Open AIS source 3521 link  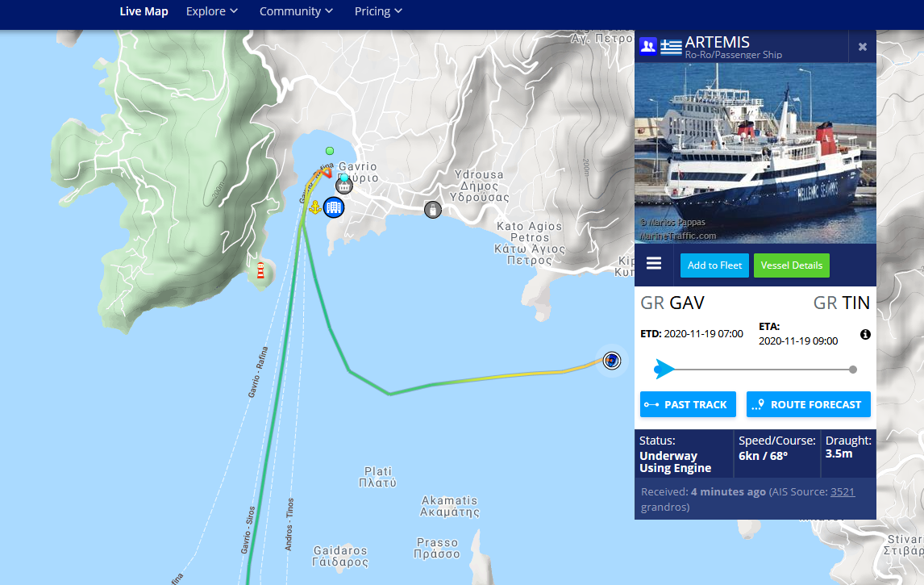(842, 492)
